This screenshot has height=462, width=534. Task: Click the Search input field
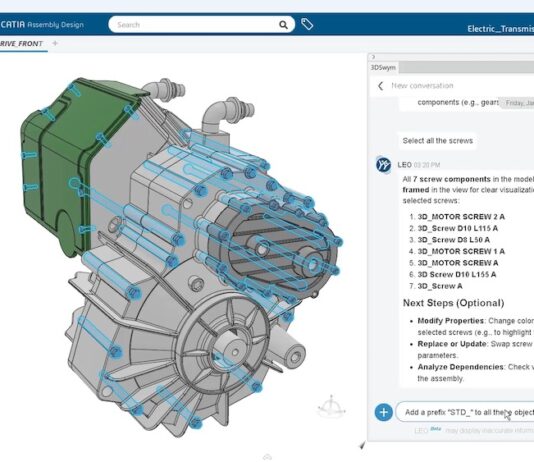point(201,25)
